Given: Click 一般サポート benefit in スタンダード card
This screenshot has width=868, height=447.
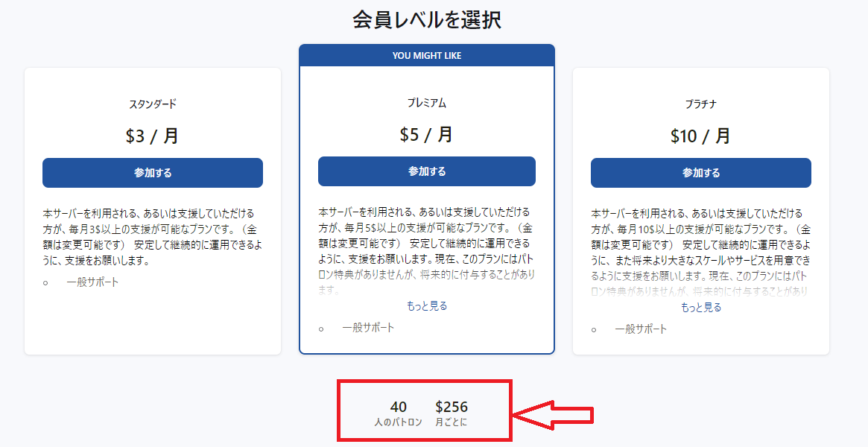Looking at the screenshot, I should pyautogui.click(x=92, y=282).
